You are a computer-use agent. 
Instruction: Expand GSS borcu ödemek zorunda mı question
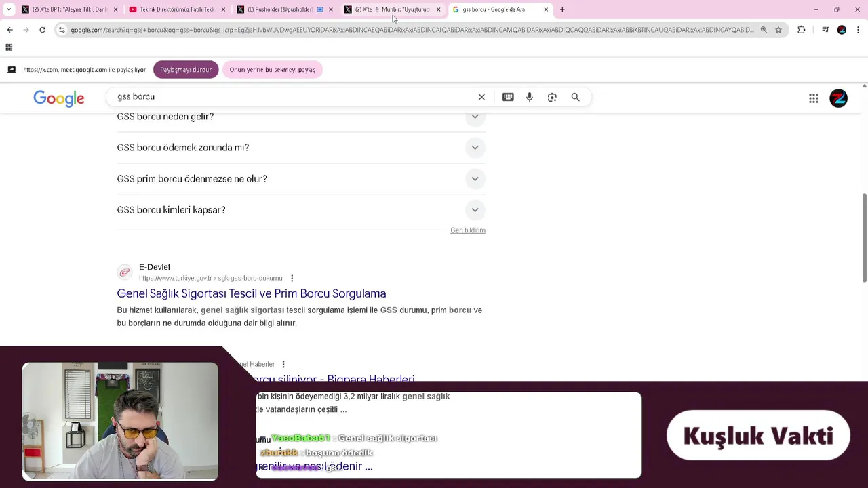(301, 148)
